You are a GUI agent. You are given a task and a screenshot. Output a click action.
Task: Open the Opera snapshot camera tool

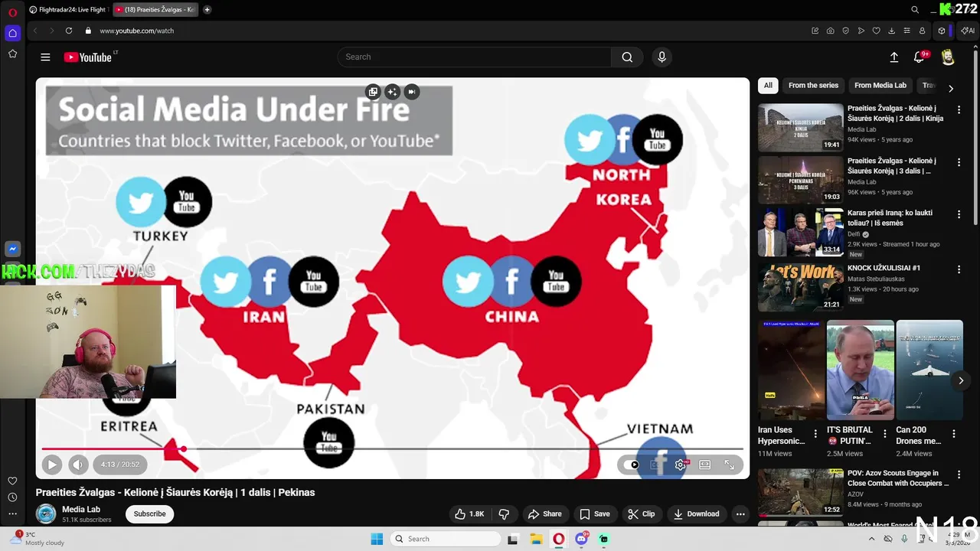(x=831, y=31)
